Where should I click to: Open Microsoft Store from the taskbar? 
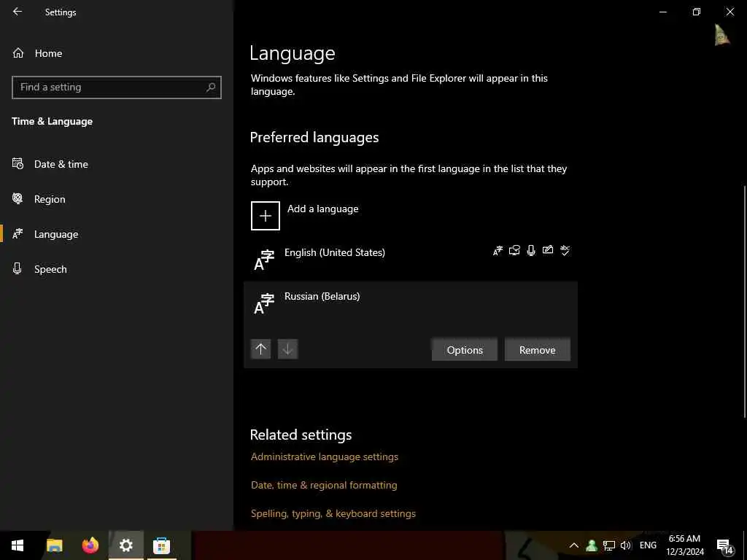coord(161,545)
